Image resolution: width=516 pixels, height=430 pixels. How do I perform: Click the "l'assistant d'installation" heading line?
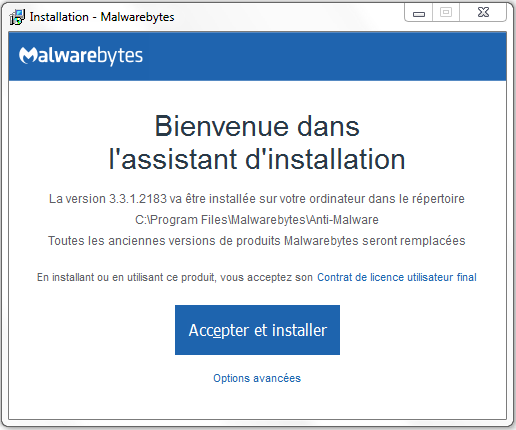tap(257, 159)
